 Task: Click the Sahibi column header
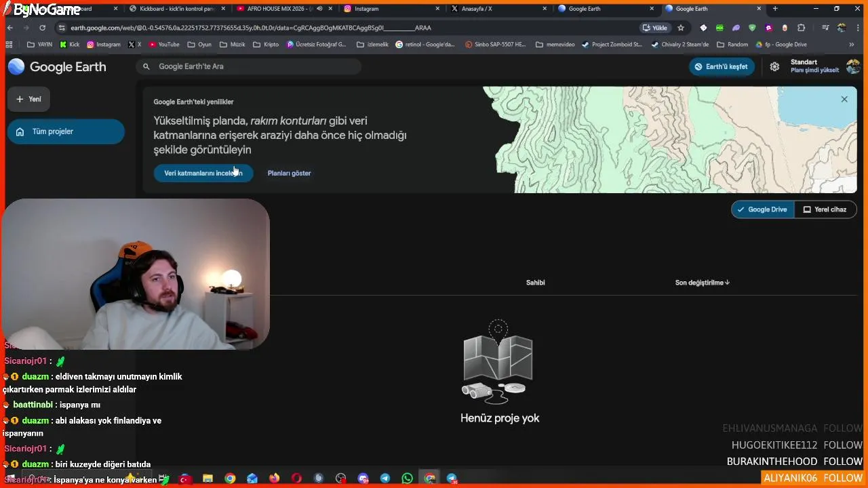point(535,283)
